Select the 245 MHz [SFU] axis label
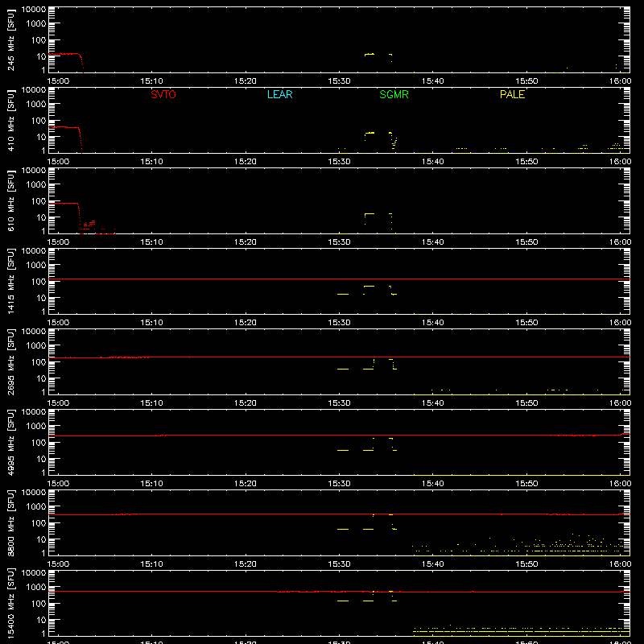This screenshot has height=644, width=644. pyautogui.click(x=11, y=39)
